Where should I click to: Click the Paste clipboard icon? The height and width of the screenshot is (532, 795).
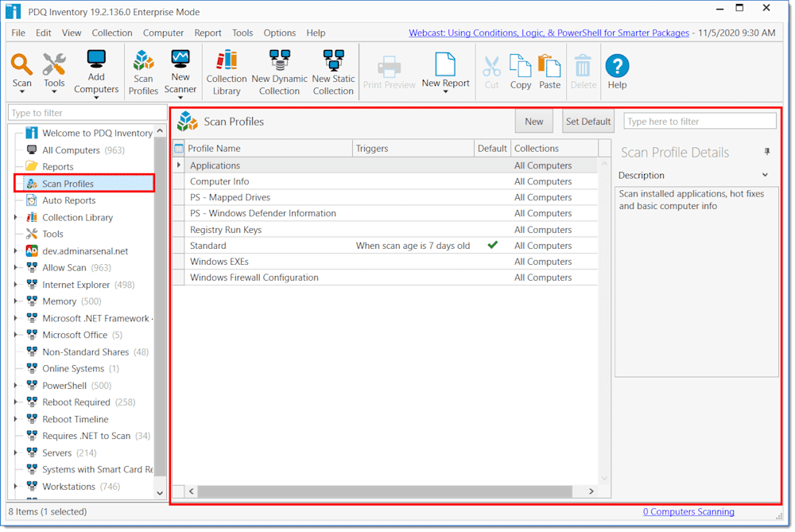click(549, 66)
